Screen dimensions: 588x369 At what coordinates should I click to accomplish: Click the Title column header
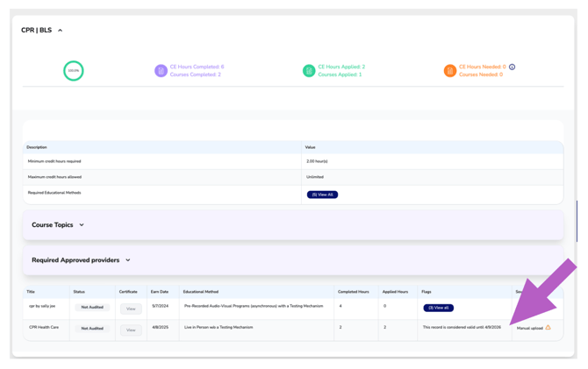click(31, 292)
